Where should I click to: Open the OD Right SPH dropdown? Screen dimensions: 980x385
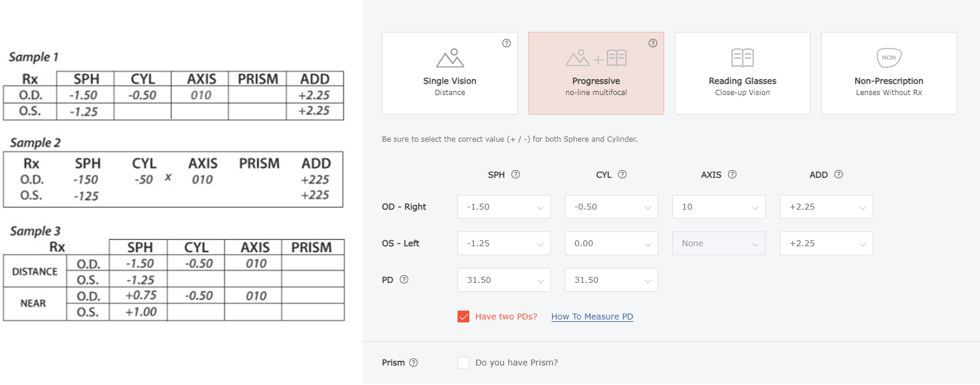pyautogui.click(x=504, y=207)
